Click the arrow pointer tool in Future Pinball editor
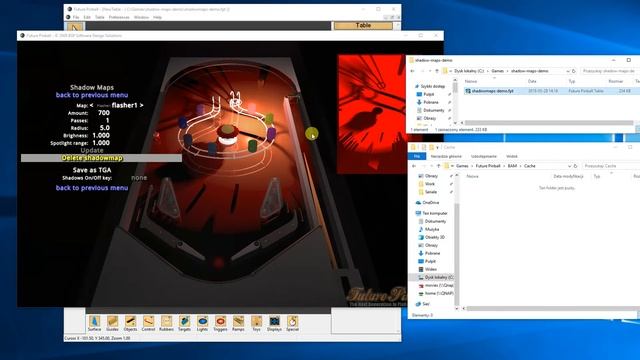 (x=75, y=27)
